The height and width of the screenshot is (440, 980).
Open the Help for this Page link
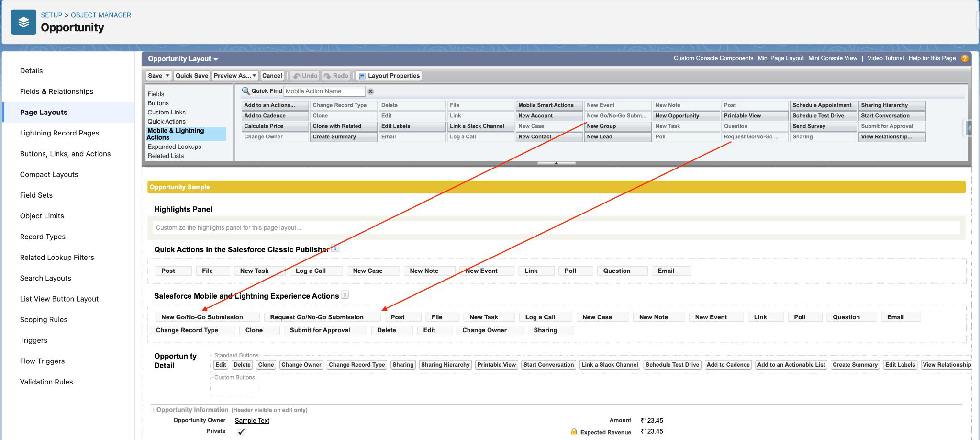click(x=932, y=58)
